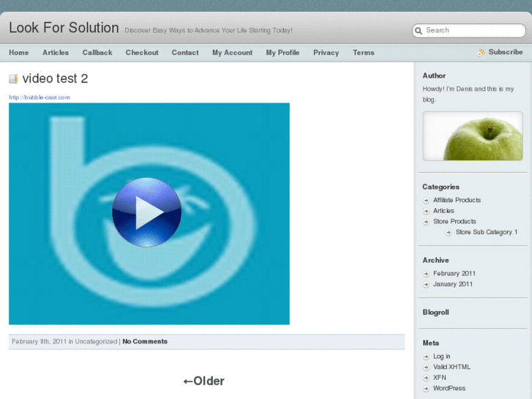
Task: Play the video with the blue play button
Action: tap(146, 212)
